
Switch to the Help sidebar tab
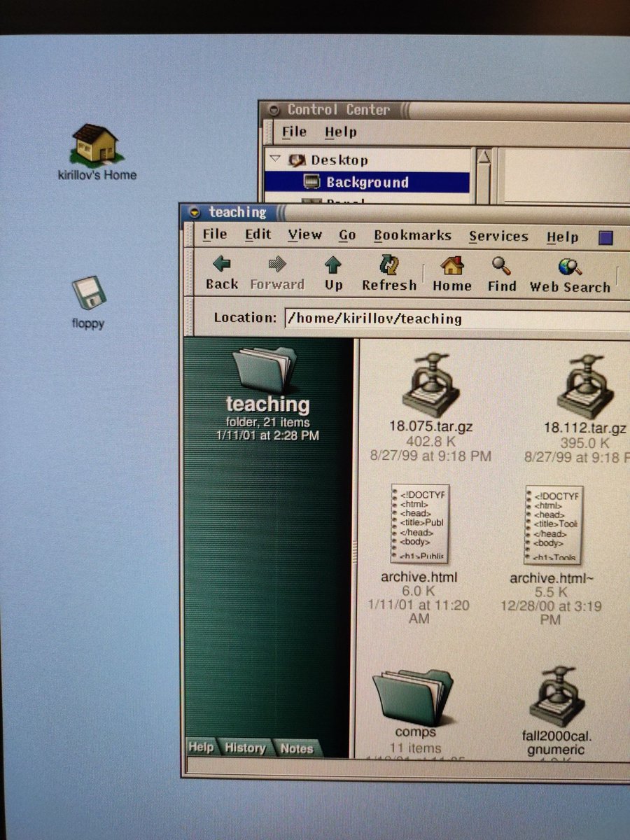(x=201, y=748)
